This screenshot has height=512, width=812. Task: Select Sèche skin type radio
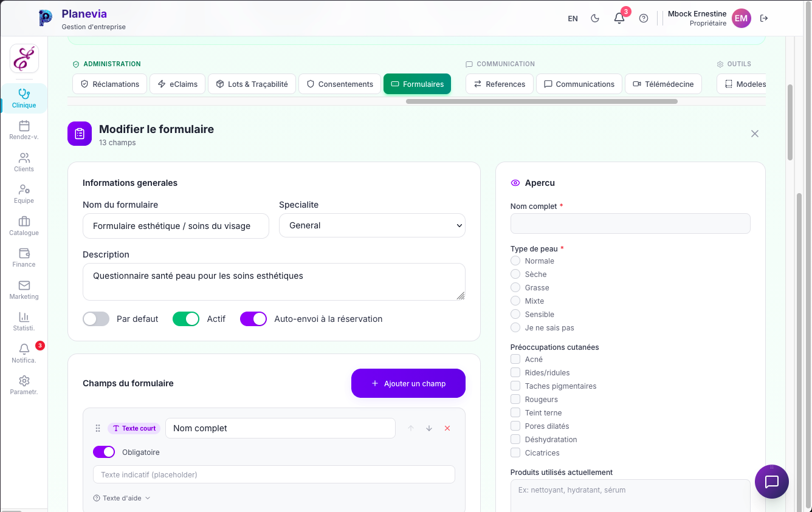click(x=515, y=274)
